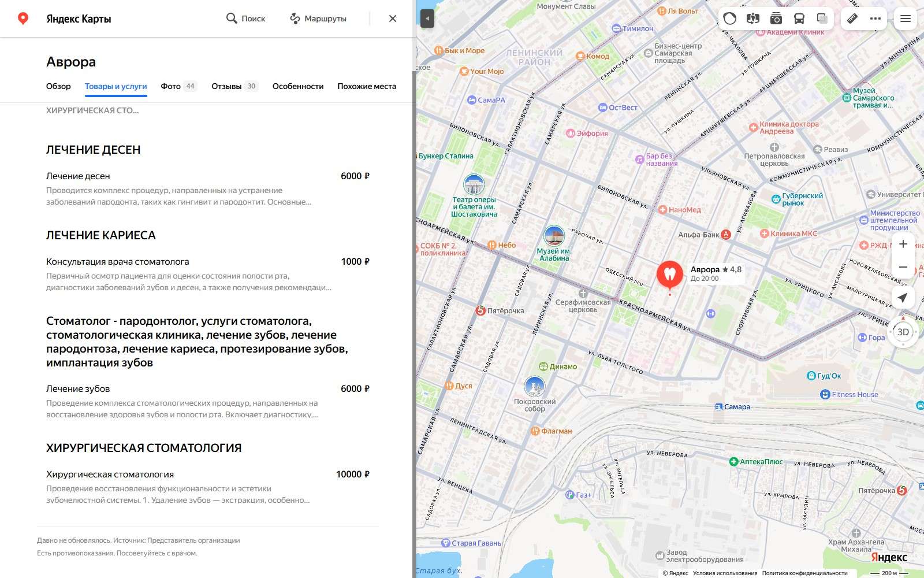Toggle the photos camera layer
The image size is (924, 578).
[776, 18]
